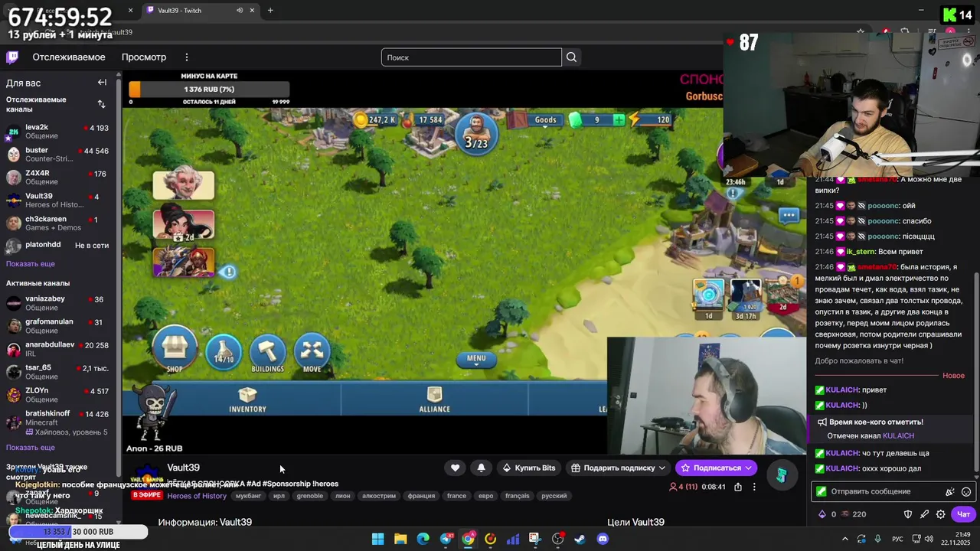The height and width of the screenshot is (551, 980).
Task: Open the game Inventory tab
Action: (x=247, y=399)
